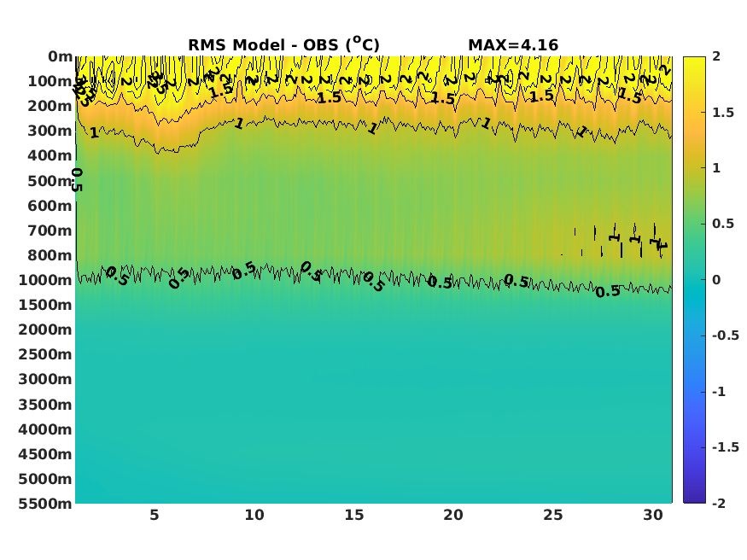Click the dark blue bottom of the colorbar
The height and width of the screenshot is (560, 747).
point(694,497)
